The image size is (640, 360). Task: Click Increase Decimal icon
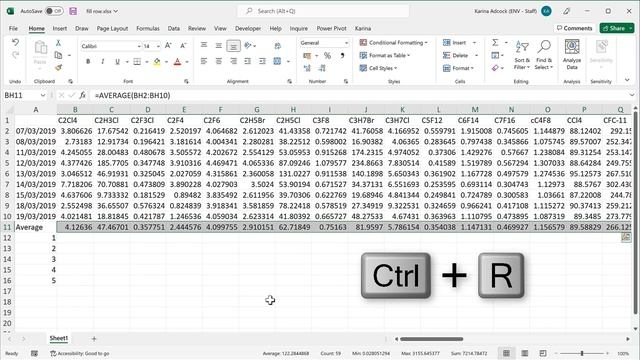[x=307, y=68]
